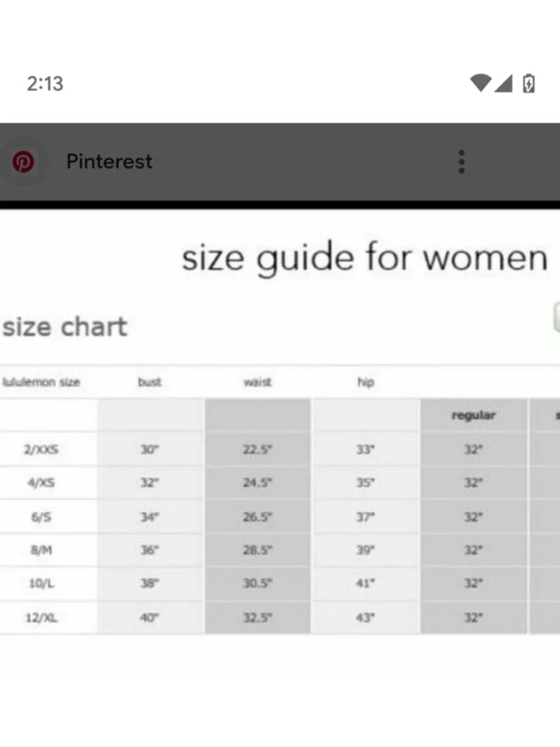Select the 6/S size row label
This screenshot has width=560, height=747.
click(x=41, y=517)
